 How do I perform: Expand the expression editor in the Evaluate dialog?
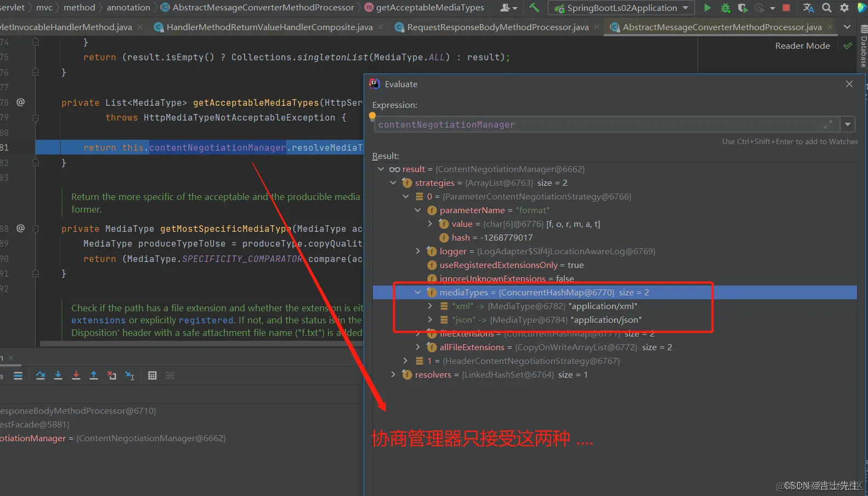coord(829,124)
